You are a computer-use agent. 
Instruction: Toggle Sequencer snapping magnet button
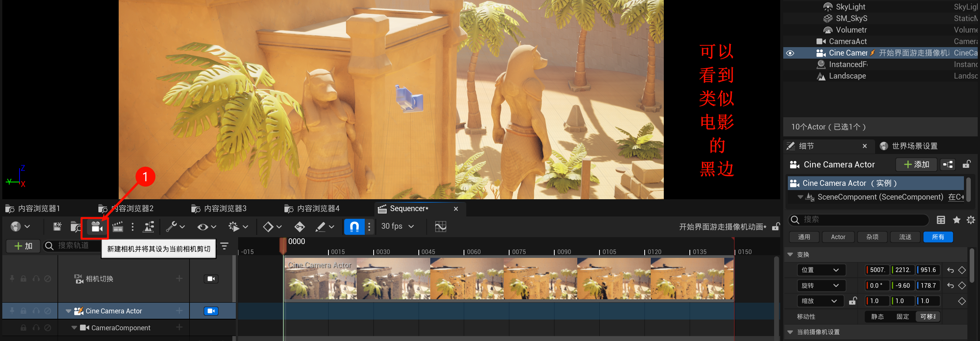354,227
